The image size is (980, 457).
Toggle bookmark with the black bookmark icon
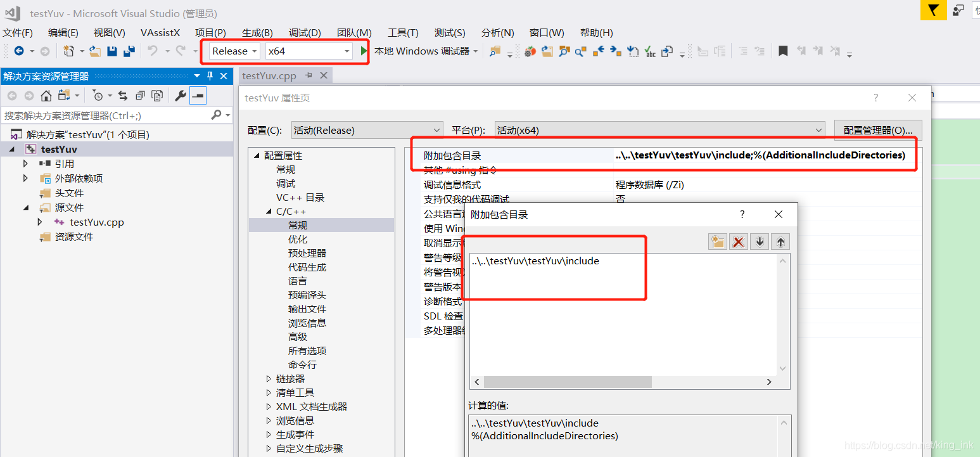pos(783,51)
